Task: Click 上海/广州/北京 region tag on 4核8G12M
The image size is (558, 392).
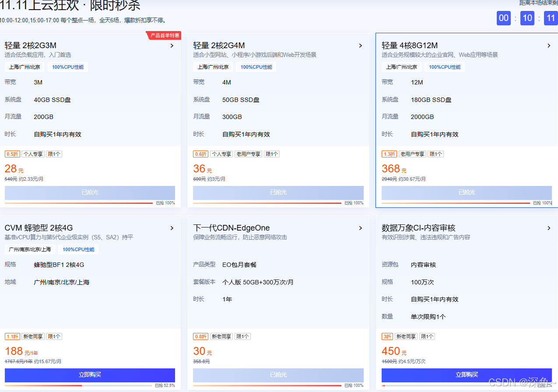Action: (401, 67)
